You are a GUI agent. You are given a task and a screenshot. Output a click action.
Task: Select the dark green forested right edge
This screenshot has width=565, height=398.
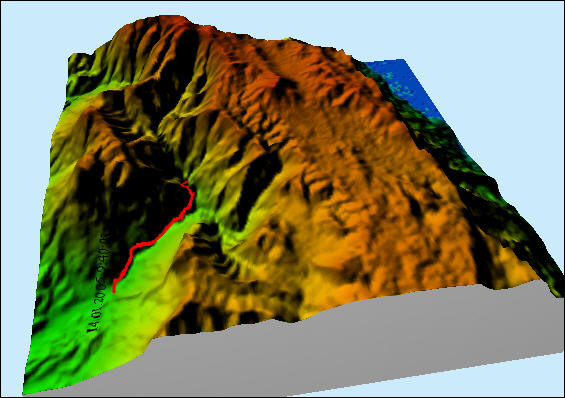point(479,180)
